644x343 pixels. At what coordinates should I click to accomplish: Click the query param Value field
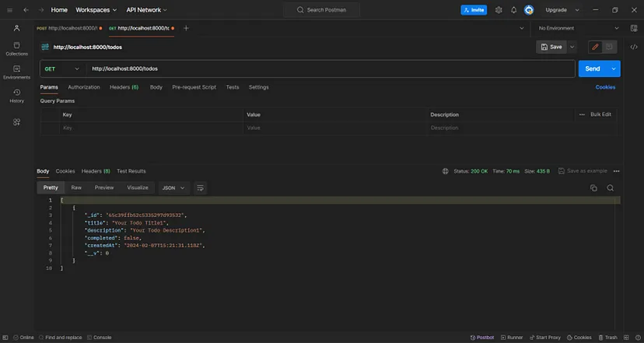tap(334, 128)
